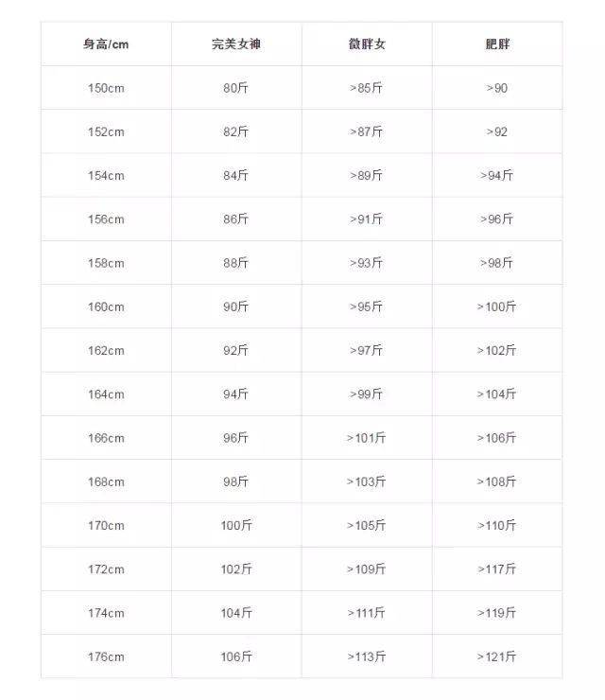Click the 88斤 cell
The height and width of the screenshot is (700, 605).
(x=236, y=263)
